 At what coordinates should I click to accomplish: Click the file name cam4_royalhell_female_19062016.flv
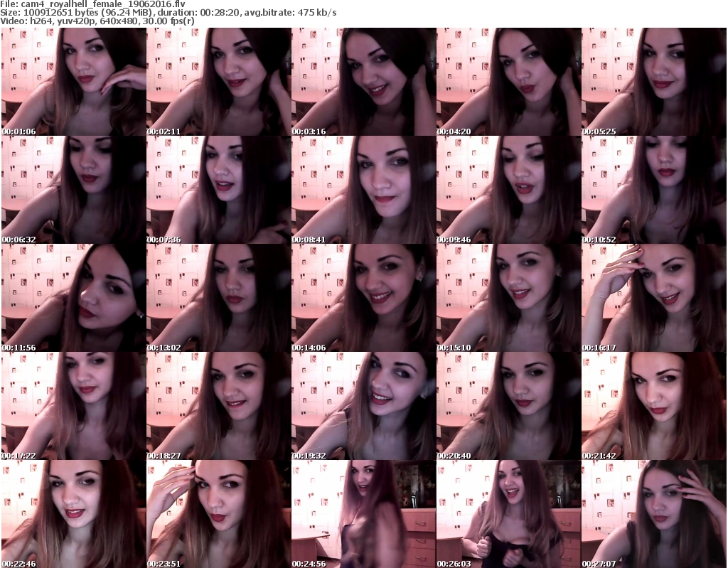coord(103,4)
